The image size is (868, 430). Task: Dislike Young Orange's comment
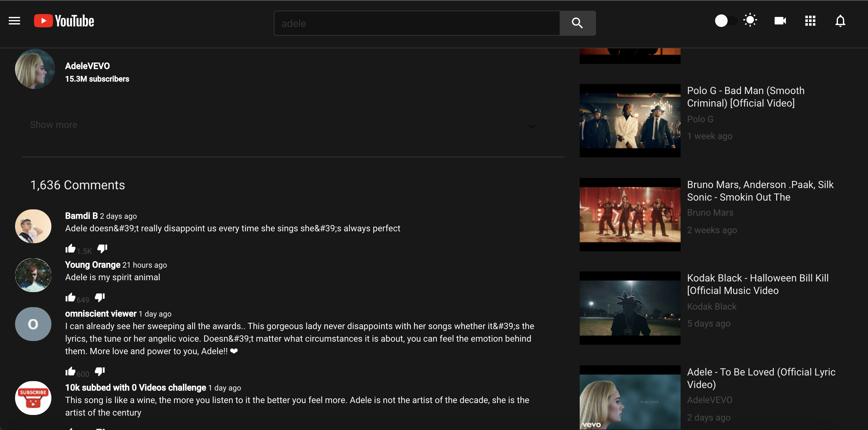(99, 297)
